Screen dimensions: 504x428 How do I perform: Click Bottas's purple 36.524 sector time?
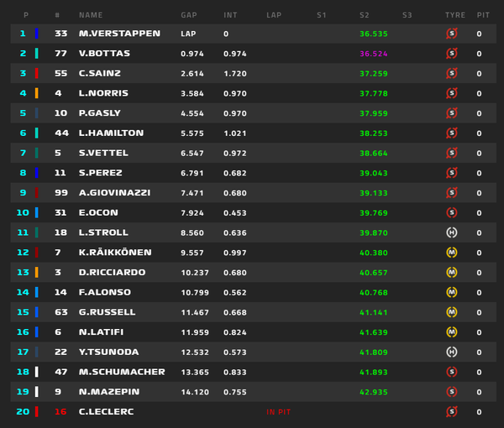click(374, 54)
